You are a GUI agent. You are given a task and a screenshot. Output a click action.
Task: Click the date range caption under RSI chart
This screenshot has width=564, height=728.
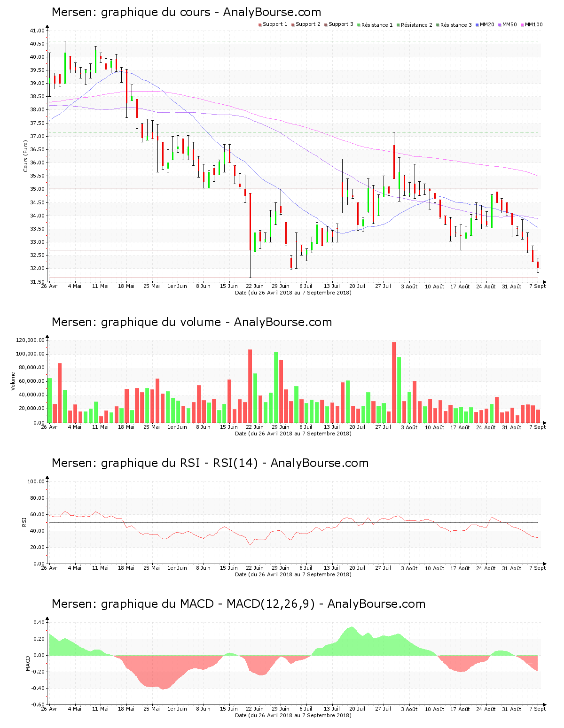[293, 574]
